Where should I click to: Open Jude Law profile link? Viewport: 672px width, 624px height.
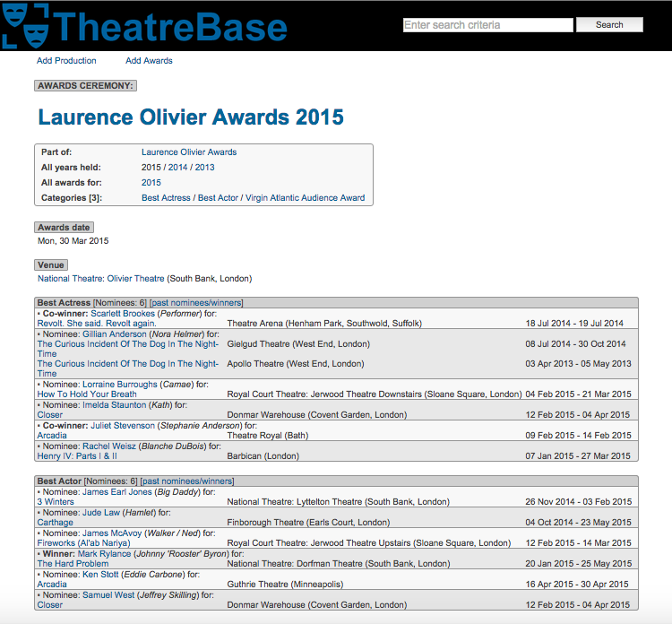pyautogui.click(x=101, y=513)
